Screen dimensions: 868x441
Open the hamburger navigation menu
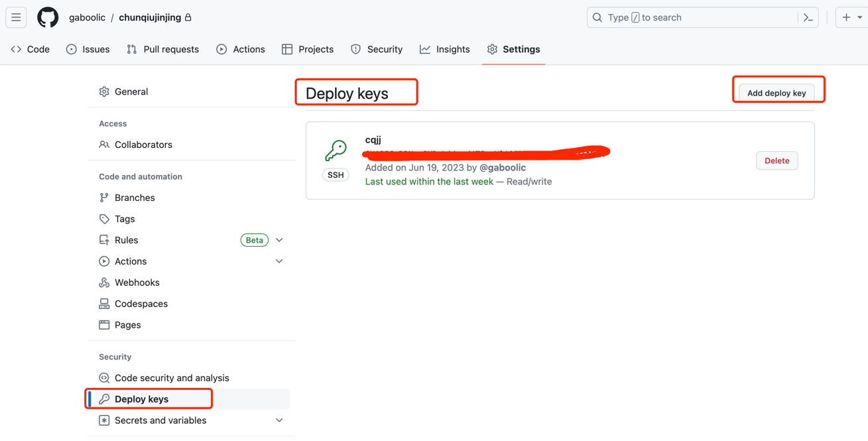[x=16, y=18]
